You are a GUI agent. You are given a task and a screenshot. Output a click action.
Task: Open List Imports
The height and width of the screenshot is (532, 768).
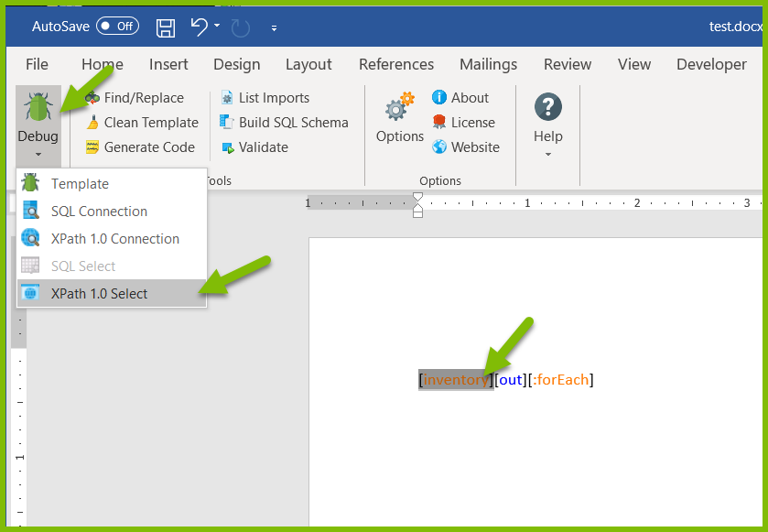pos(265,98)
